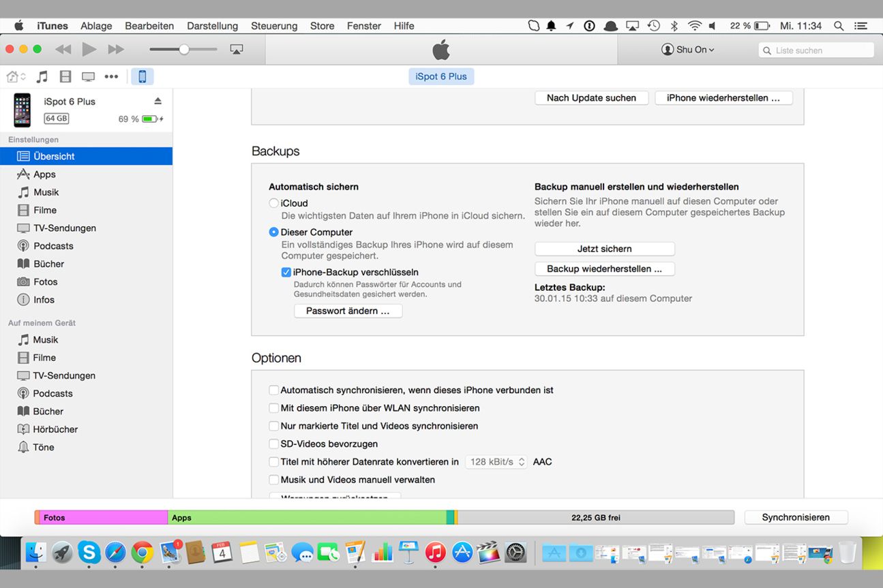The image size is (883, 588).
Task: Check SD-Videos bevorzugen option
Action: pos(274,444)
